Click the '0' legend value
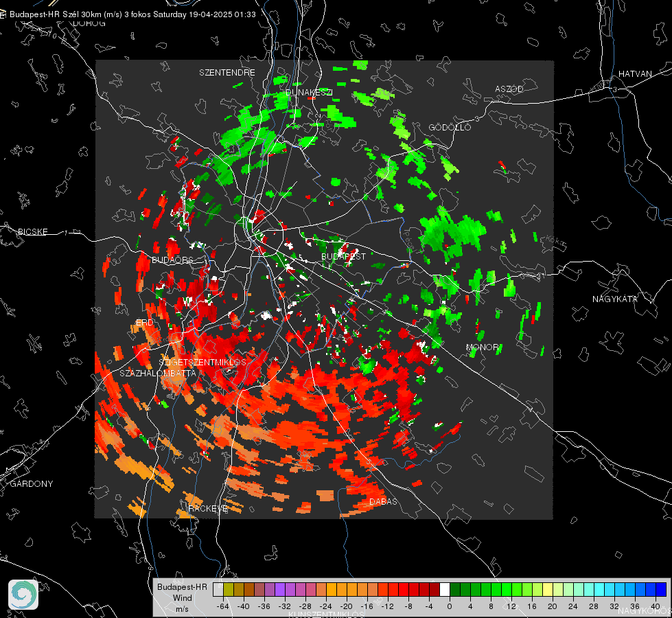The width and height of the screenshot is (672, 618). pos(450,606)
